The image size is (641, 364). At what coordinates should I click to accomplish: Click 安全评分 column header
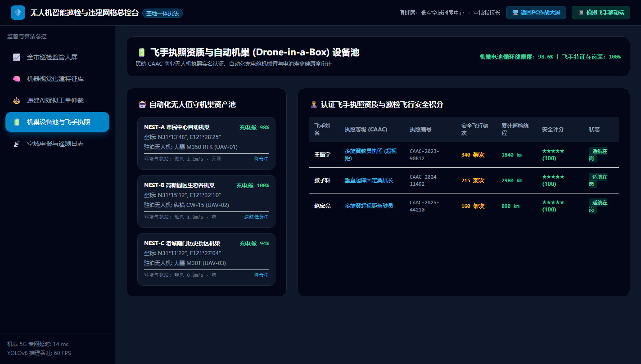[553, 130]
